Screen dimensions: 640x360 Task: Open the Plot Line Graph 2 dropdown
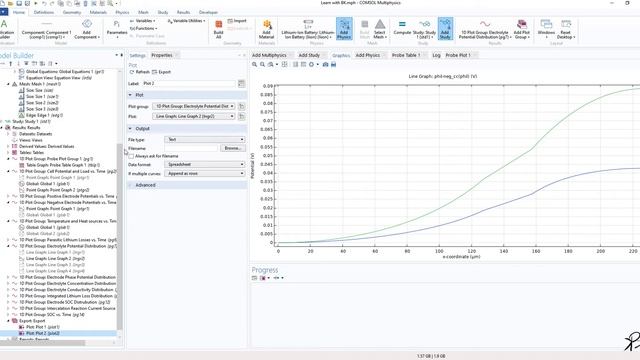(x=194, y=116)
